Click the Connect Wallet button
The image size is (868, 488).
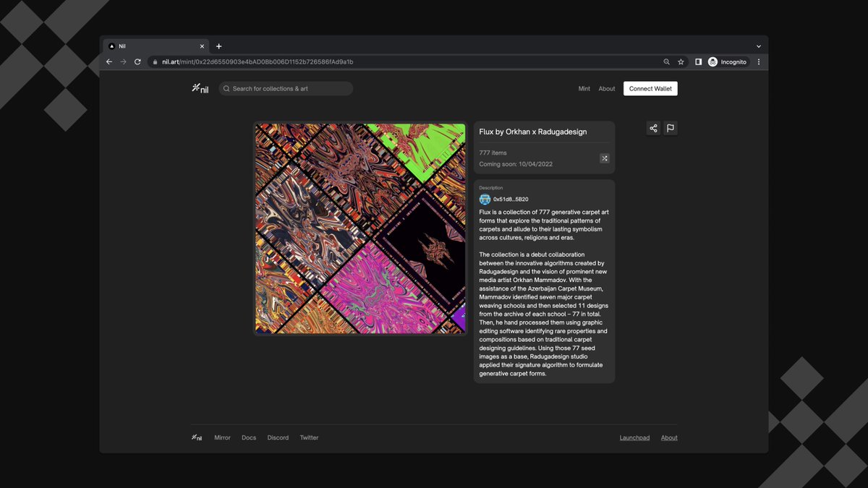(x=650, y=89)
